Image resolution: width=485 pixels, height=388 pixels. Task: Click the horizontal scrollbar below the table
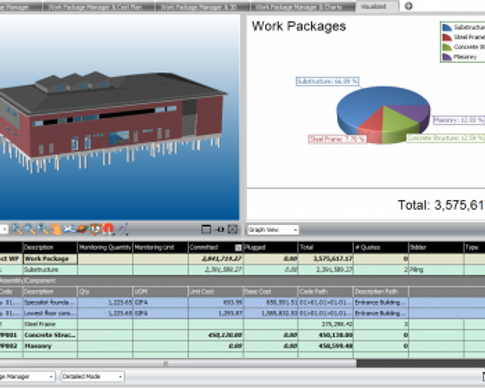pos(178,363)
